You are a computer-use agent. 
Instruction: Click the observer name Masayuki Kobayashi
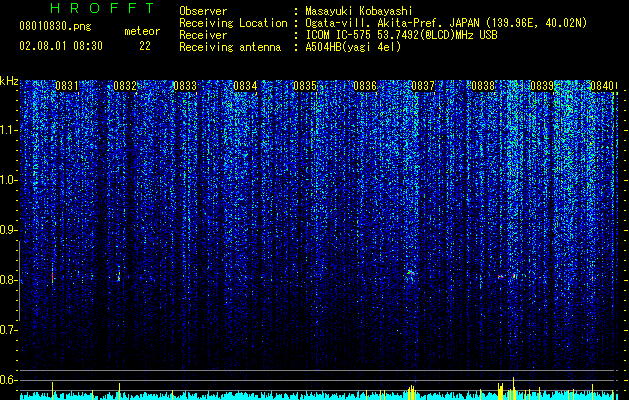(358, 11)
